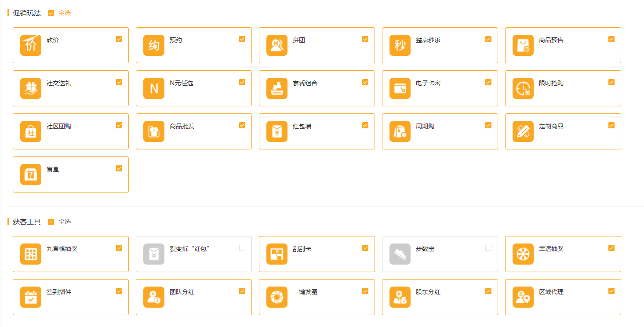Enable the 裂变拆“红包” checkbox
Viewport: 644px width, 327px height.
click(242, 248)
